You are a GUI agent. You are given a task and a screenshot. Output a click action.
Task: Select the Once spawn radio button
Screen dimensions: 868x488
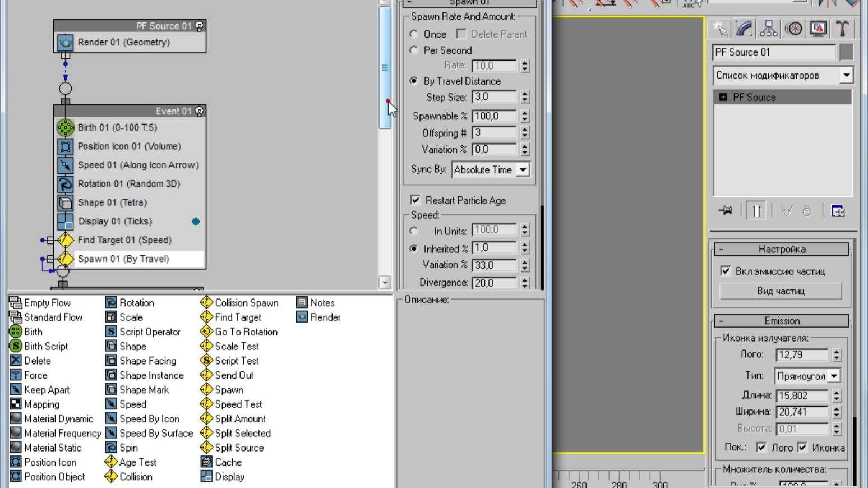(414, 34)
